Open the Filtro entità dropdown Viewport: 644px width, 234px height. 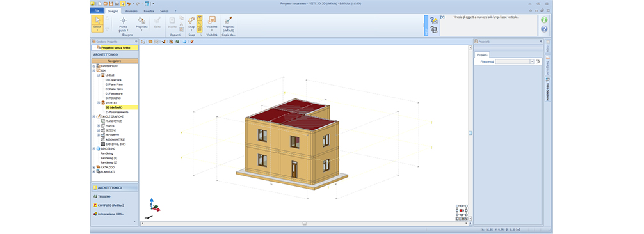tap(532, 61)
